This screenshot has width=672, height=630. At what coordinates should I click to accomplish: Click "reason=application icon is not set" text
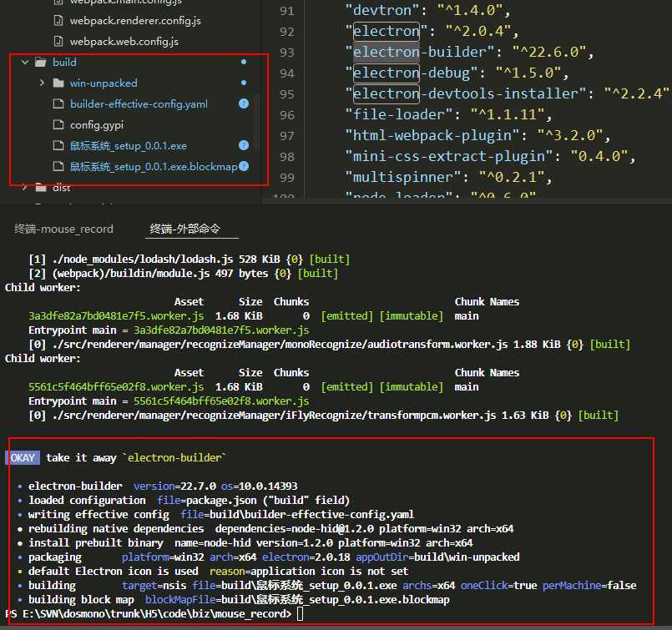309,571
